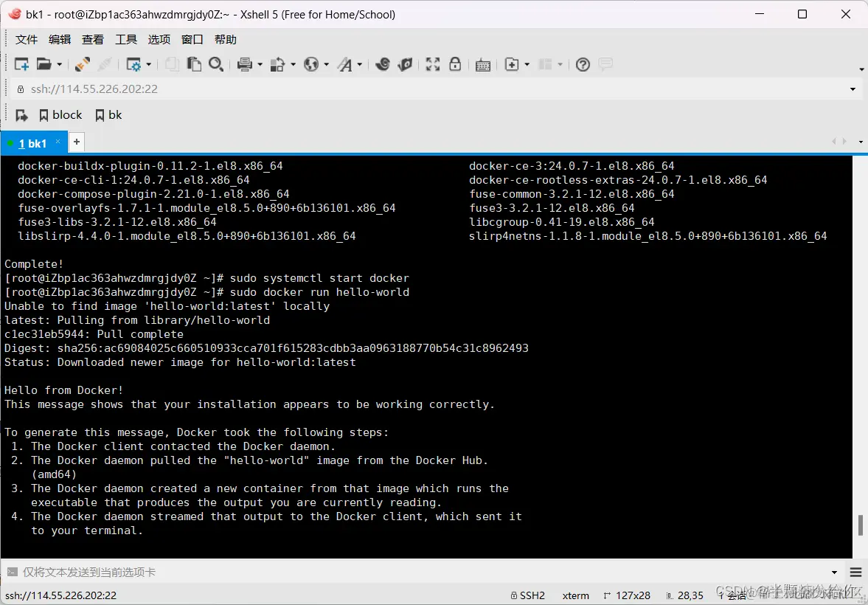Image resolution: width=868 pixels, height=605 pixels.
Task: Launch Xftp via the swirl icon
Action: click(x=383, y=64)
